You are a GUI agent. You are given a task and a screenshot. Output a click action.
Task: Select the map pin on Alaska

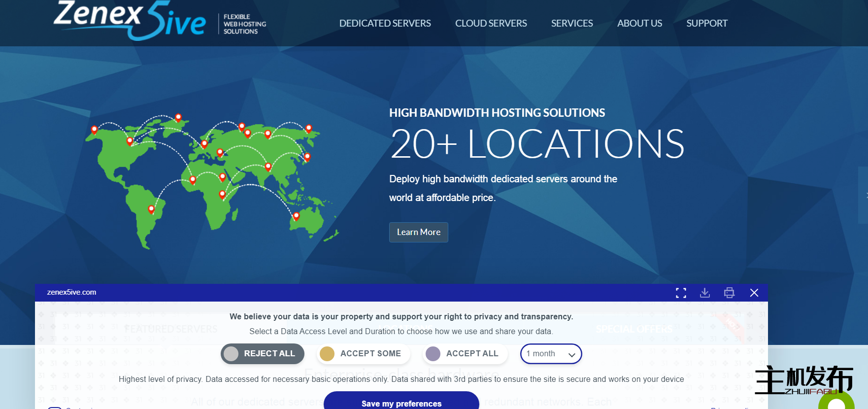point(94,130)
